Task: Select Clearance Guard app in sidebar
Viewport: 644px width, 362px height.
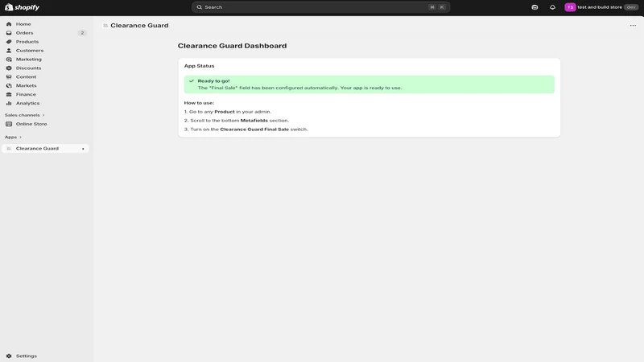Action: click(x=45, y=148)
